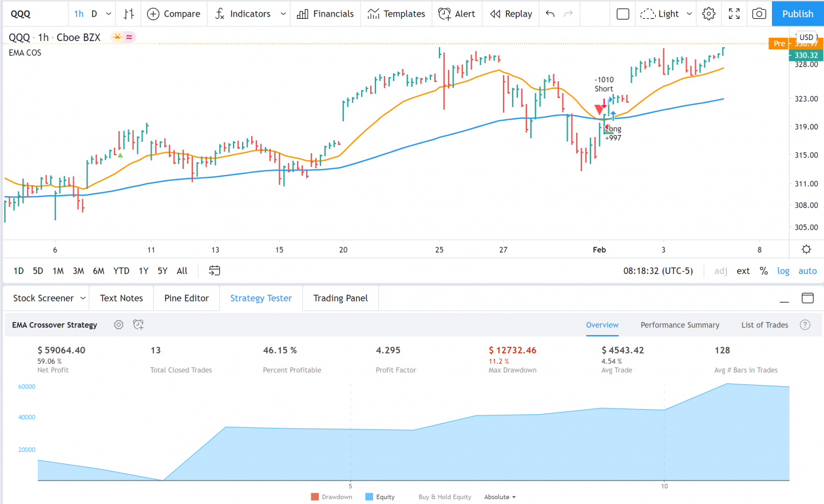Toggle log scale
Viewport: 824px width, 504px height.
(783, 271)
